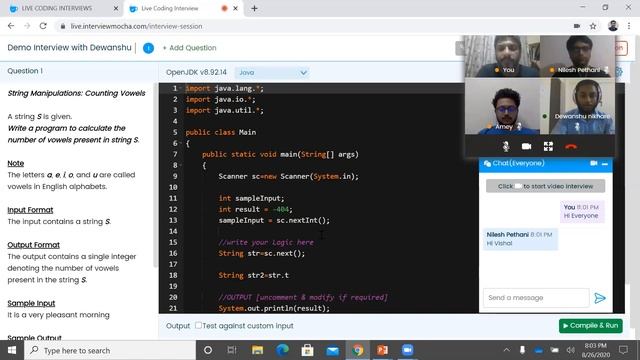Image resolution: width=640 pixels, height=360 pixels.
Task: Click the 'You' video thumbnail
Action: point(502,56)
